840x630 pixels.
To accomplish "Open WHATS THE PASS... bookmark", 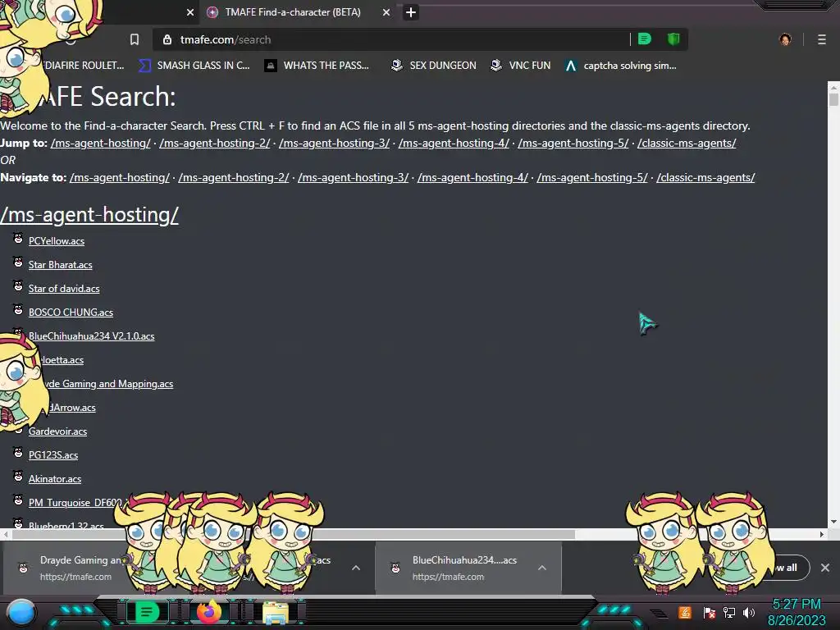I will (x=317, y=66).
